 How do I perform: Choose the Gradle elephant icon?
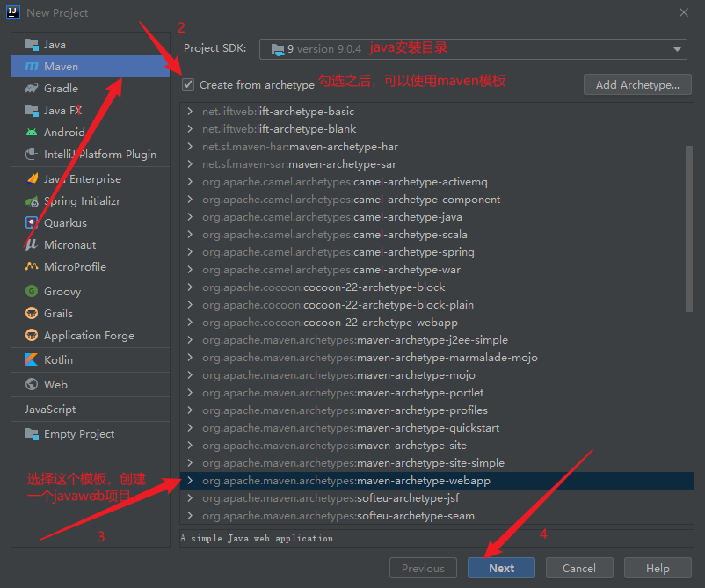32,89
